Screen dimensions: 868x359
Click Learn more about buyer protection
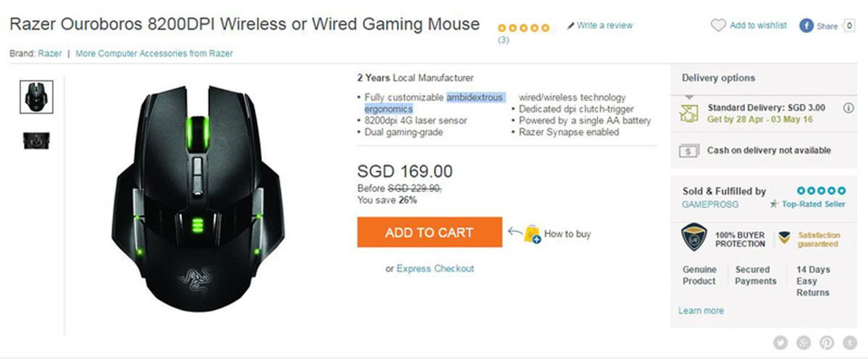(x=701, y=311)
